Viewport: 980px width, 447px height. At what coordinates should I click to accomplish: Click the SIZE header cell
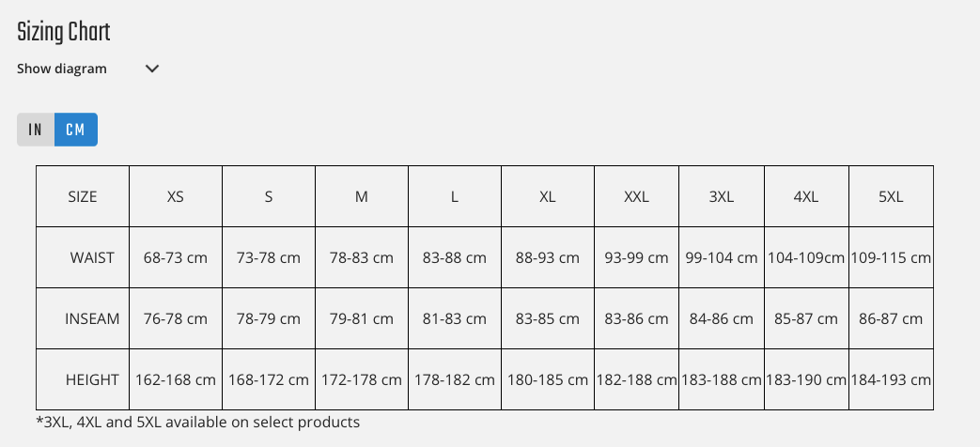coord(83,197)
